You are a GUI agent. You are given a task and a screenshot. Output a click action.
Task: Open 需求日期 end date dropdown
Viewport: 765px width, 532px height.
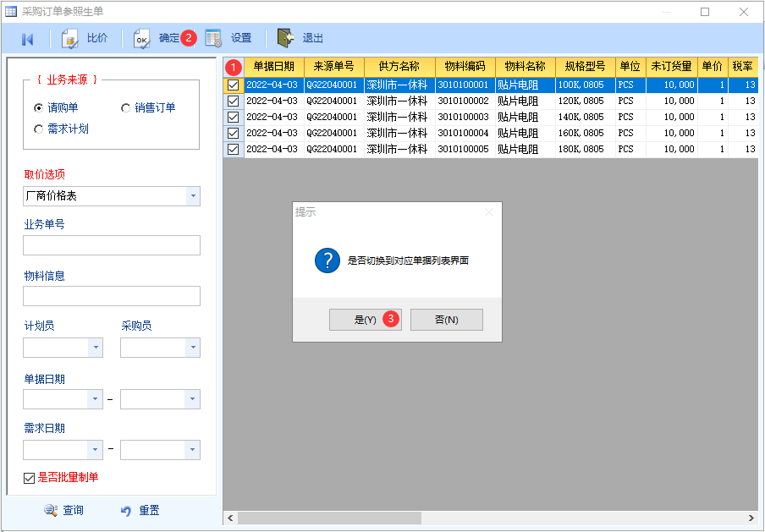(193, 450)
